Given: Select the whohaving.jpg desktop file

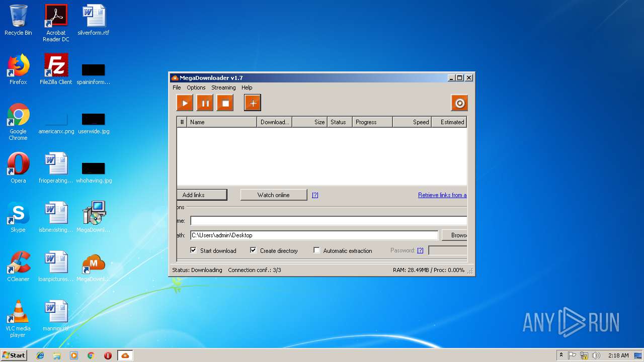Looking at the screenshot, I should point(94,172).
